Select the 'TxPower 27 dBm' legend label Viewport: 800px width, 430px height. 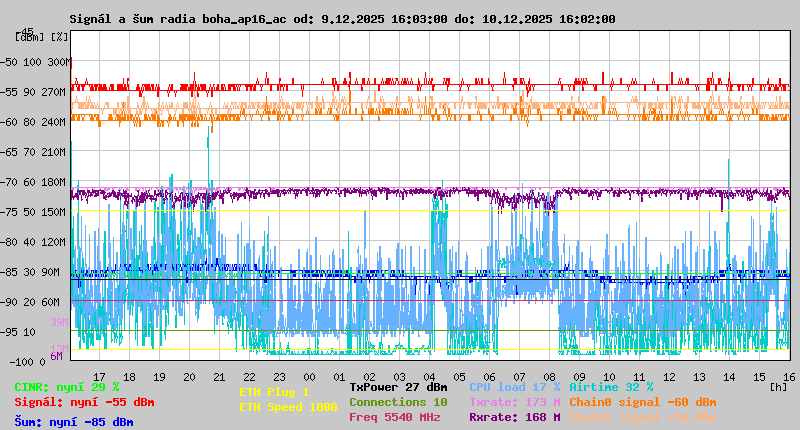tap(398, 386)
